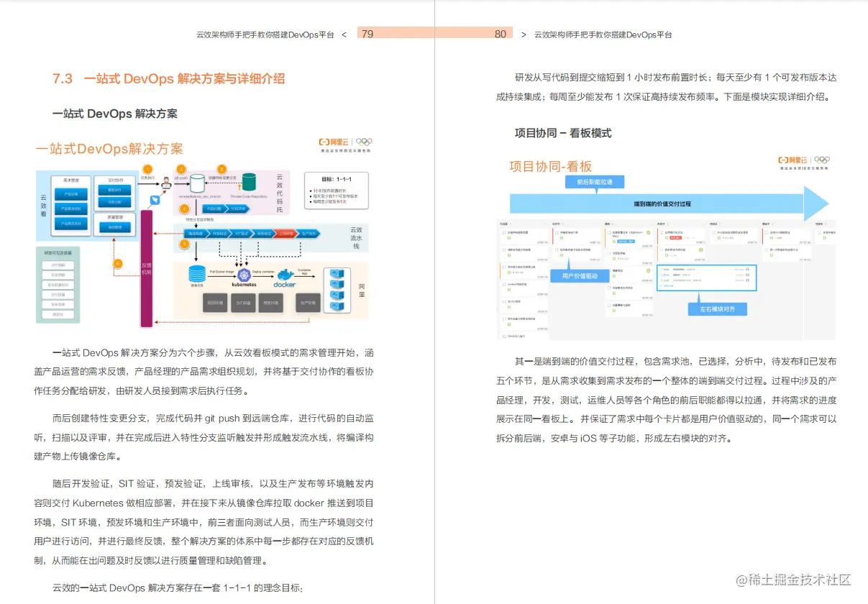The image size is (868, 604).
Task: Click the black subheading 一站式 DevOps 解决方案
Action: tap(115, 114)
